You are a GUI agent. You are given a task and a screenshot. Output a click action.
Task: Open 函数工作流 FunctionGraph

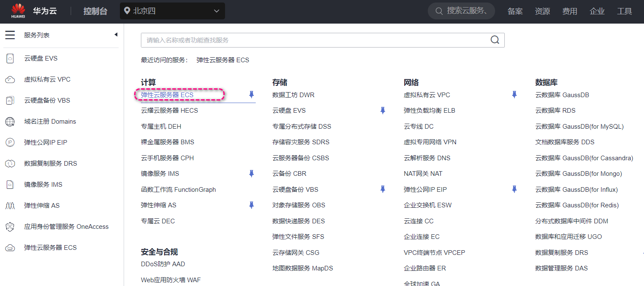click(178, 190)
